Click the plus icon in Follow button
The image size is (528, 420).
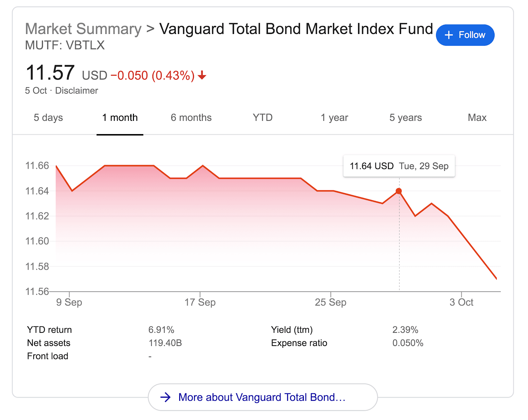click(448, 35)
